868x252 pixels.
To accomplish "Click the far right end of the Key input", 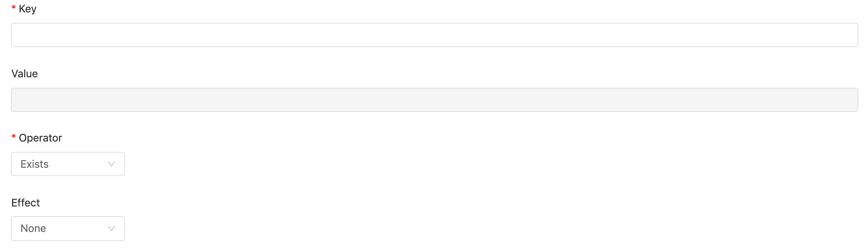I will point(852,35).
